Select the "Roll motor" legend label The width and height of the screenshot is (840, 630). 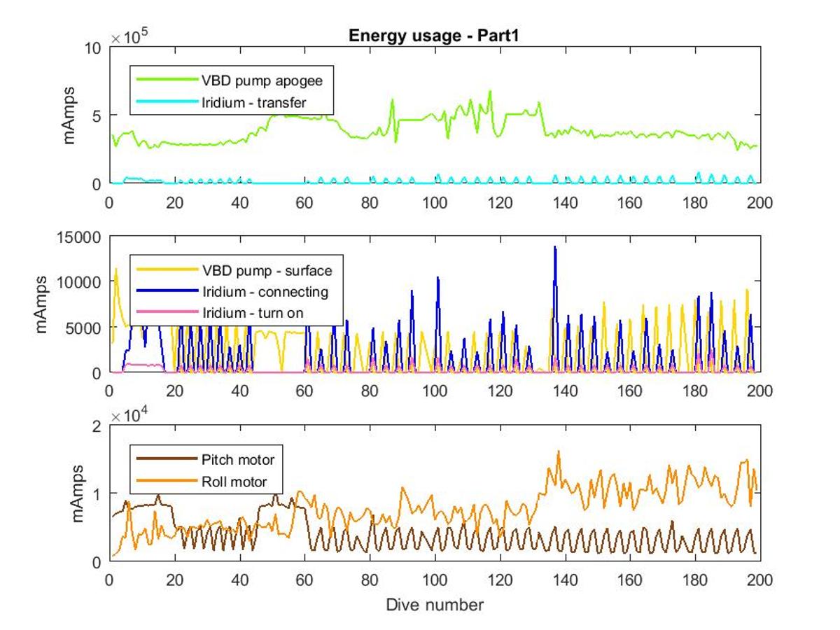[234, 482]
